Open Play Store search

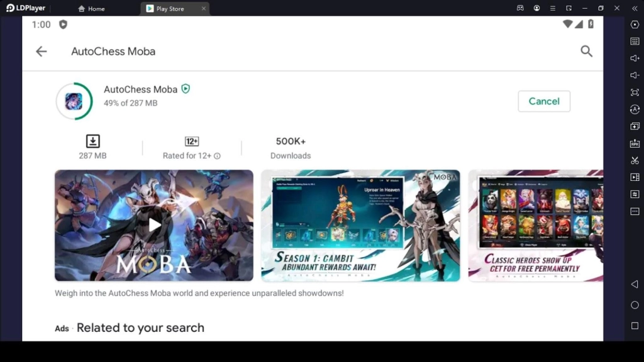[586, 52]
